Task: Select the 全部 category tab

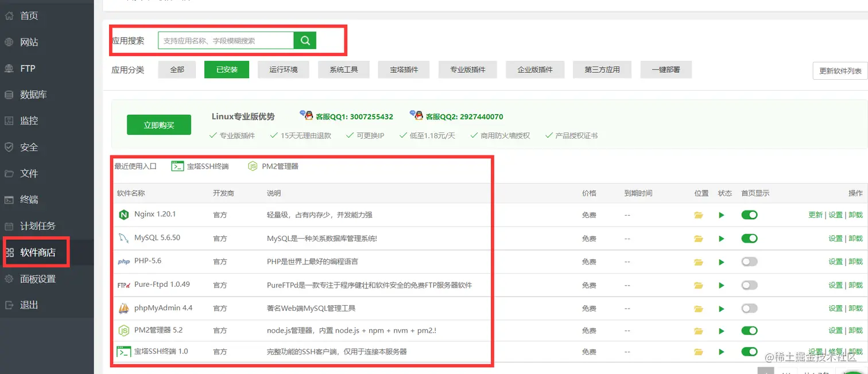Action: point(177,69)
